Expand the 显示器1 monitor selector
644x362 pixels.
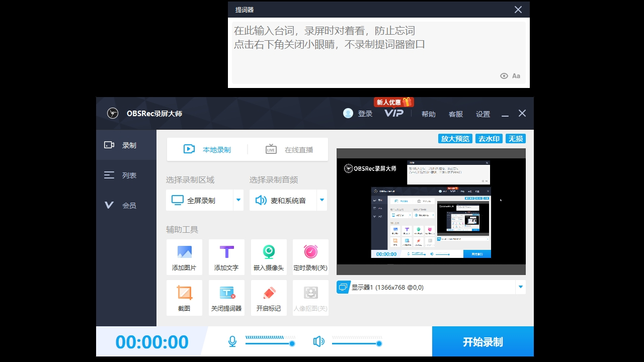click(x=520, y=287)
